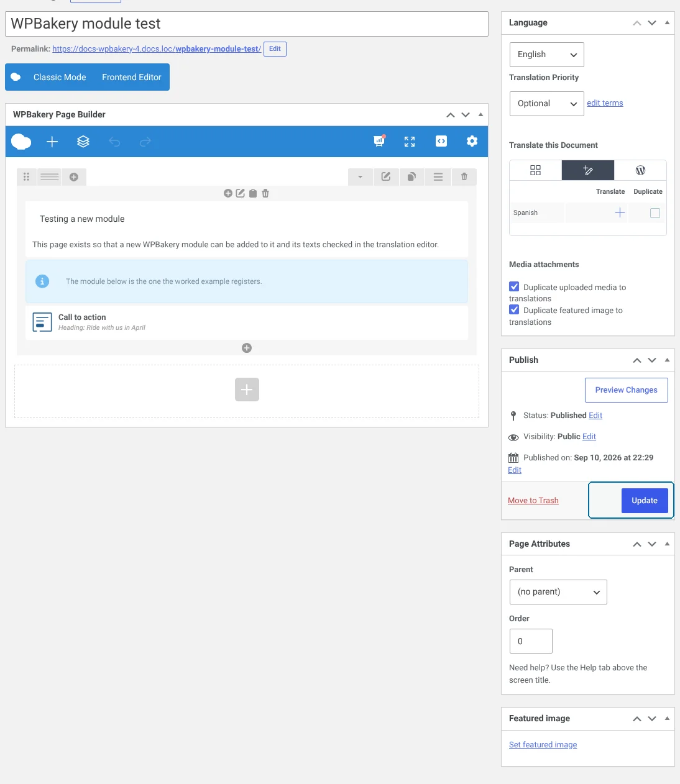The width and height of the screenshot is (680, 784).
Task: Click the page title input field
Action: point(247,24)
